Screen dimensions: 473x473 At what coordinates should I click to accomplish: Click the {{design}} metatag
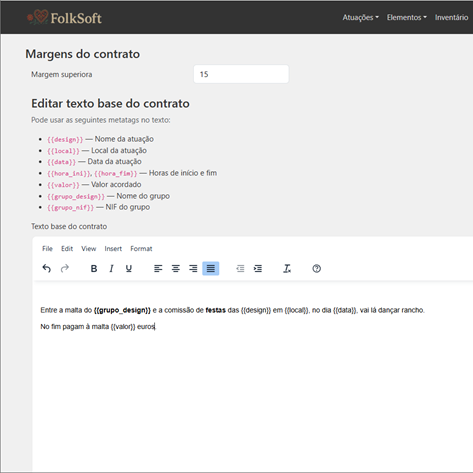coord(65,139)
